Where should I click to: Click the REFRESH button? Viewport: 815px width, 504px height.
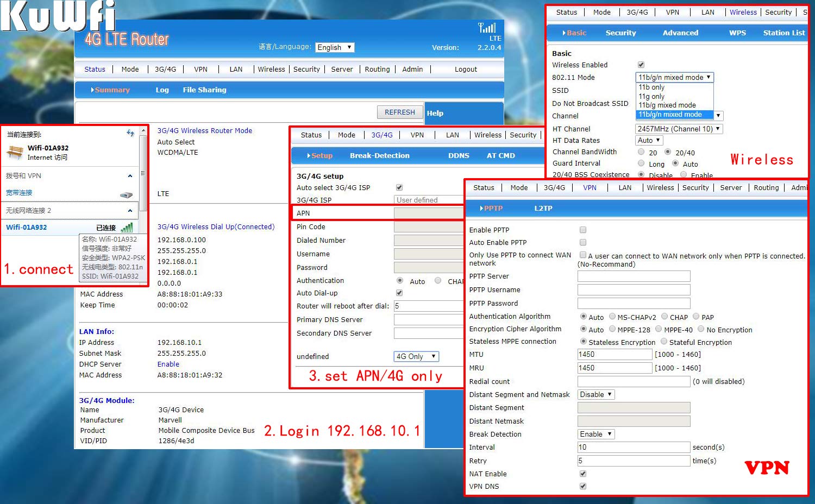(x=400, y=112)
